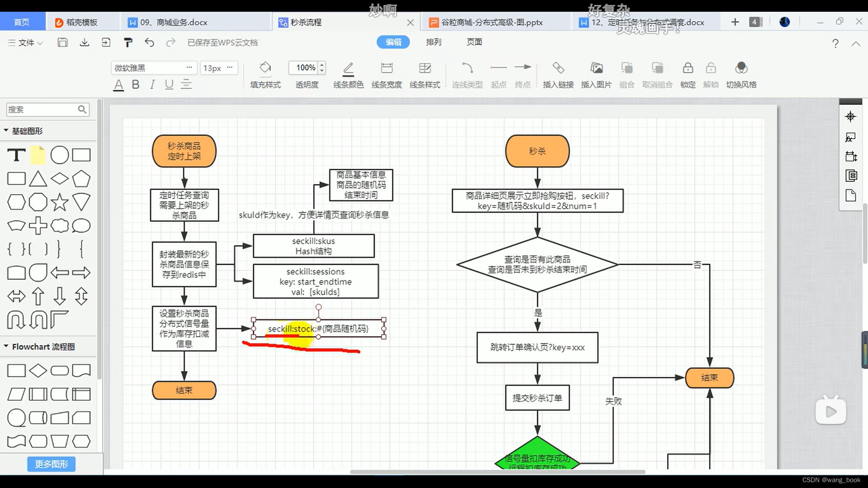Click insert image (插入图片) icon
868x488 pixels.
tap(596, 68)
